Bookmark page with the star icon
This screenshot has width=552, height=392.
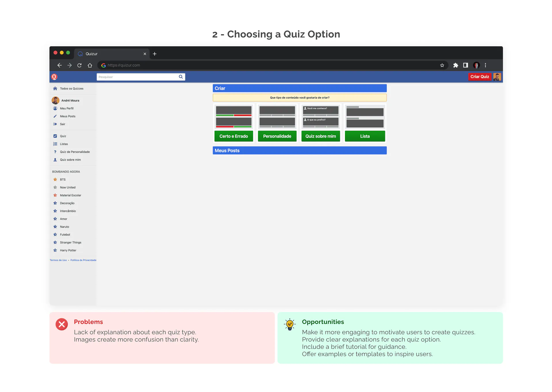(442, 65)
